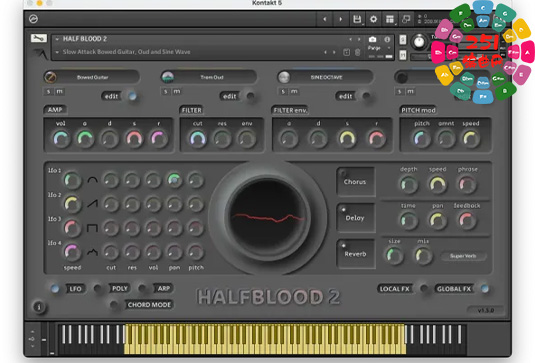Image resolution: width=535 pixels, height=363 pixels.
Task: Switch to LOCAL FX view
Action: click(x=394, y=289)
